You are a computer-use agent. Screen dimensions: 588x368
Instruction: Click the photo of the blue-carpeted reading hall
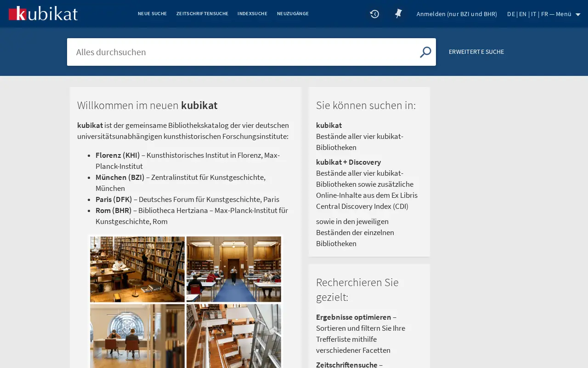[x=234, y=269]
